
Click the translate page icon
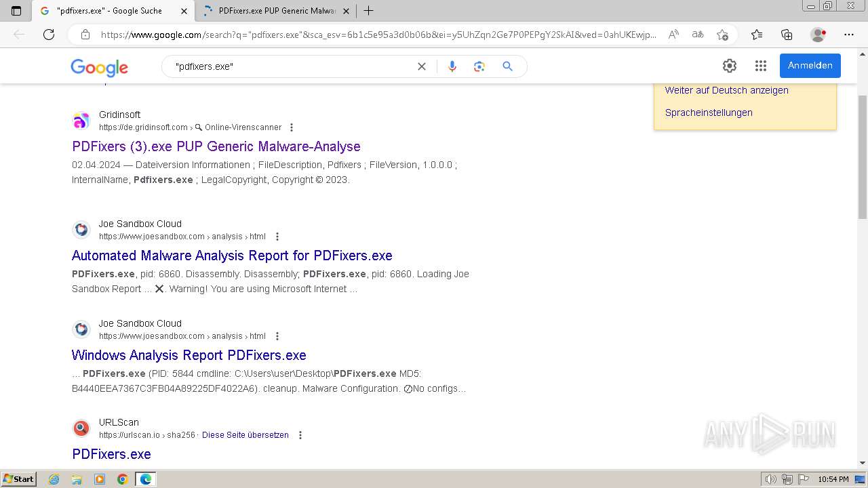[x=698, y=35]
